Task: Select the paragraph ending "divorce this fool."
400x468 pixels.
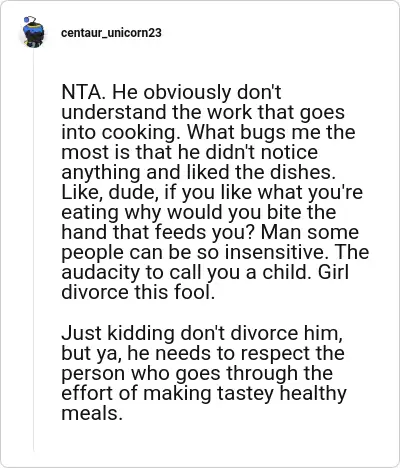Action: [215, 192]
